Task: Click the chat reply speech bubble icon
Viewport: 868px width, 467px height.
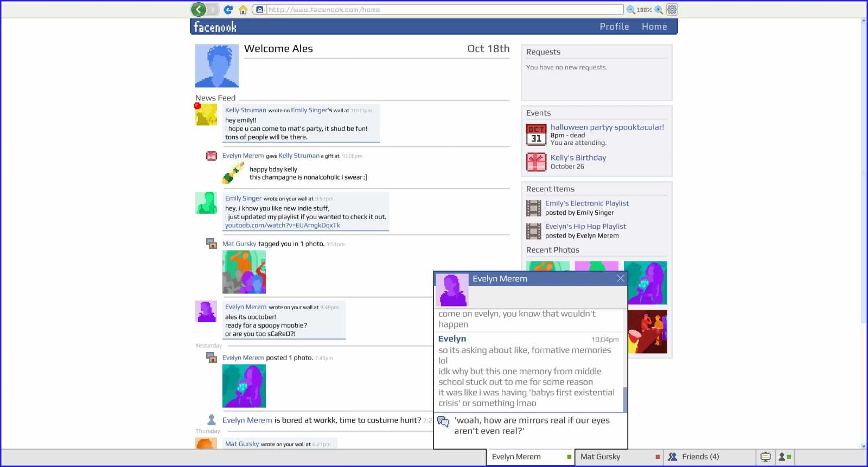Action: pyautogui.click(x=443, y=421)
